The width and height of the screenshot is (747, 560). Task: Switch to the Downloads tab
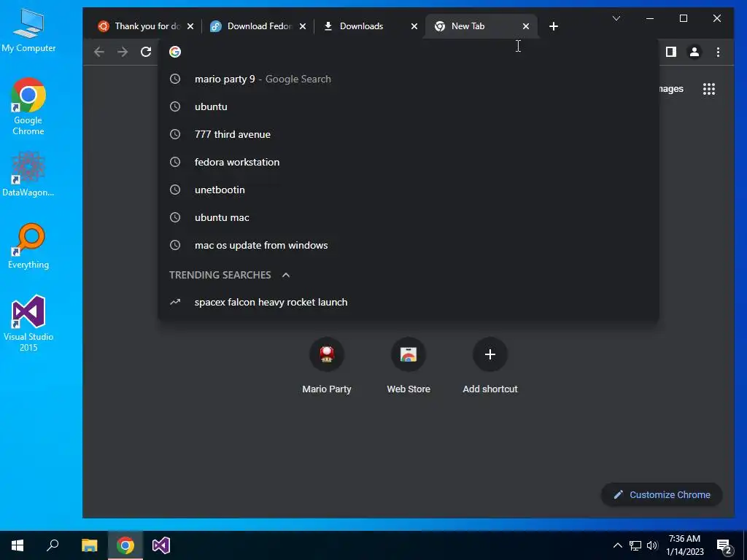(369, 26)
